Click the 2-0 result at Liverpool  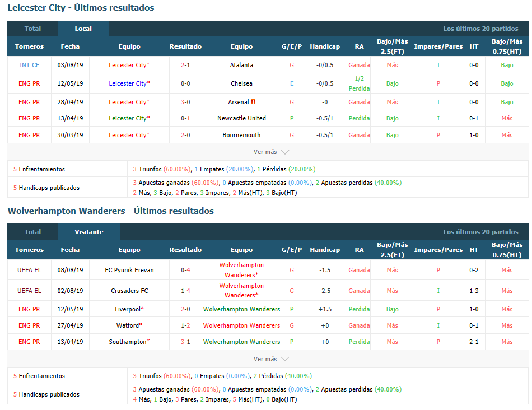pos(185,309)
